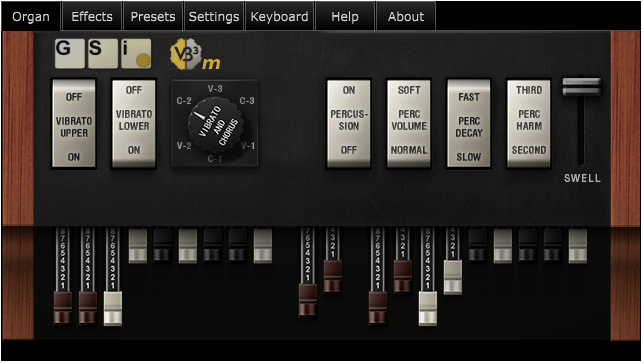Click the Swell slider handle
Viewport: 643px width, 363px height.
pos(581,86)
